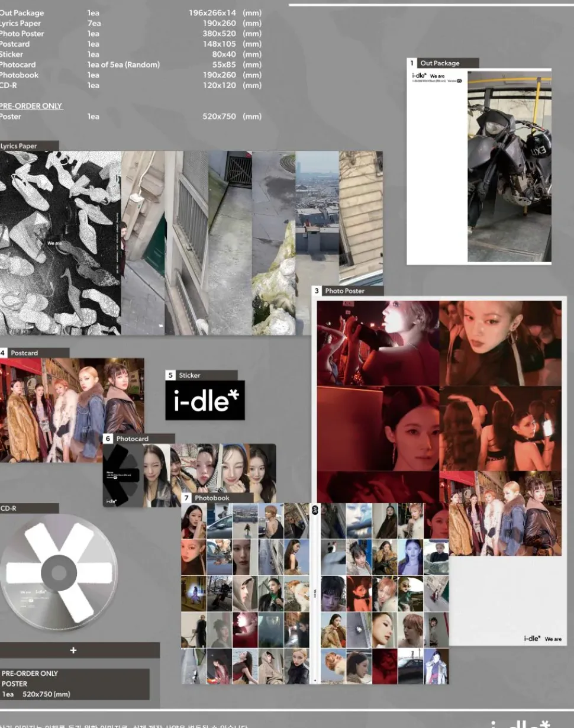The height and width of the screenshot is (728, 574).
Task: Click the number 1 badge beside Out Package
Action: pyautogui.click(x=412, y=63)
